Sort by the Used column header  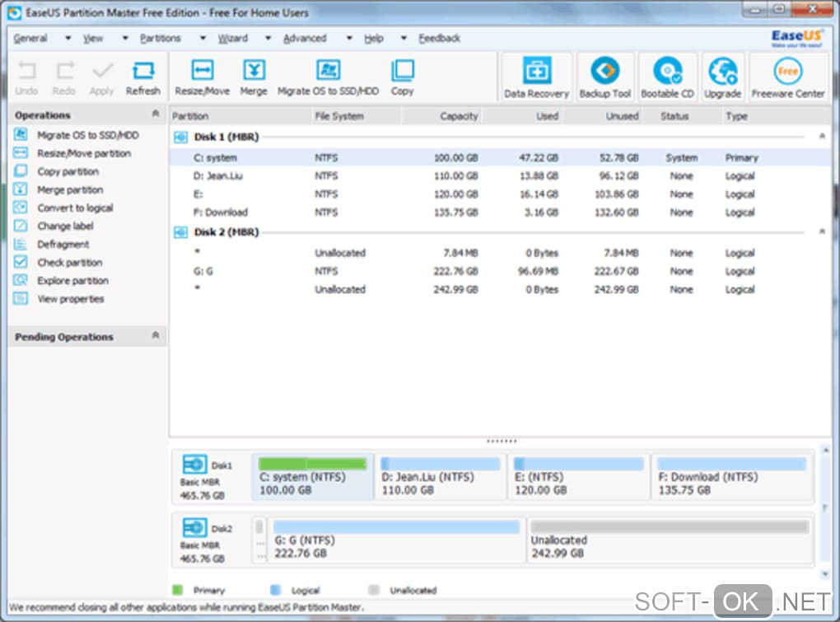(521, 115)
